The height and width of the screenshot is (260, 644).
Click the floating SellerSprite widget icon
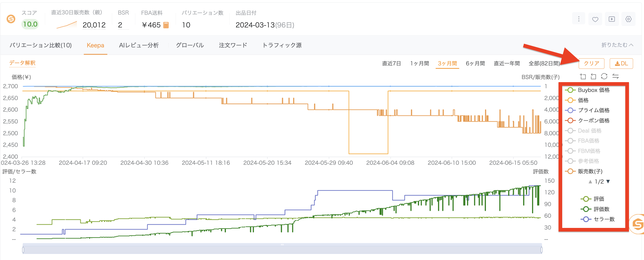pos(637,224)
